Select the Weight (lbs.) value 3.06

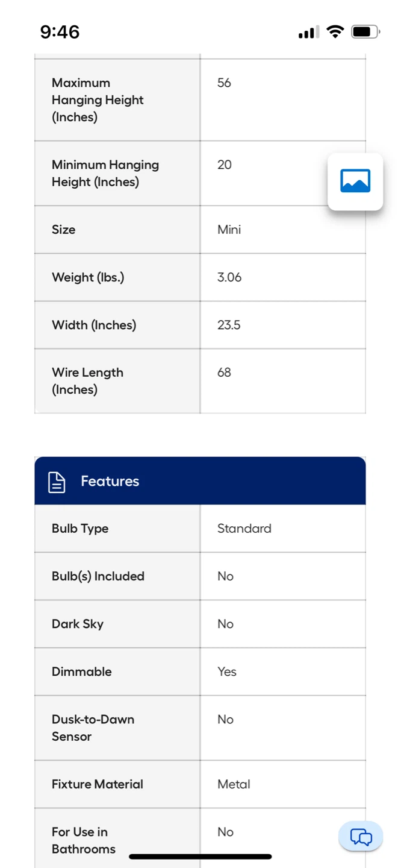229,277
